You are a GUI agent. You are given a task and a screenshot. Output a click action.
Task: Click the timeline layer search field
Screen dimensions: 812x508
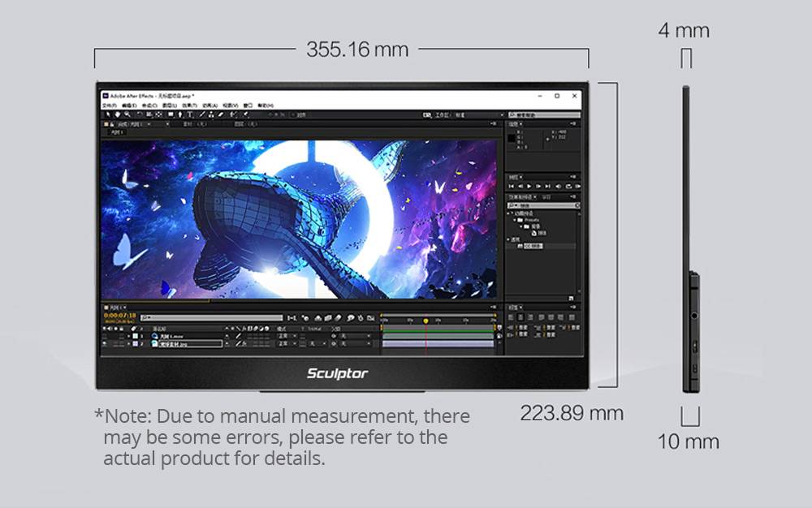211,318
